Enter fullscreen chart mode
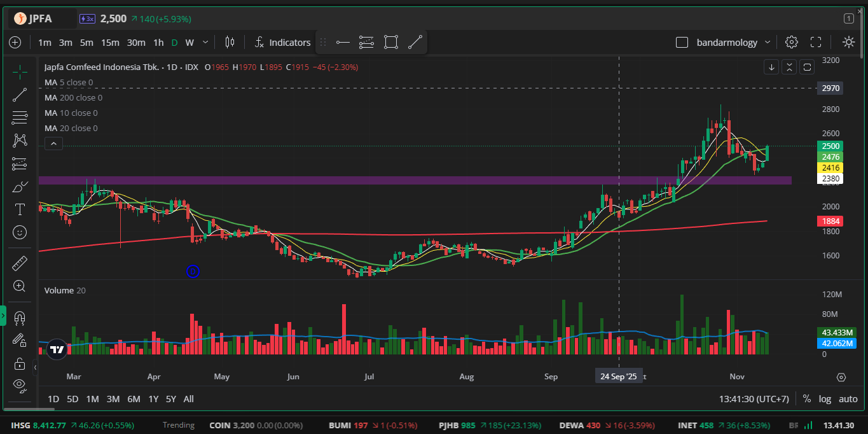The width and height of the screenshot is (868, 434). tap(816, 42)
